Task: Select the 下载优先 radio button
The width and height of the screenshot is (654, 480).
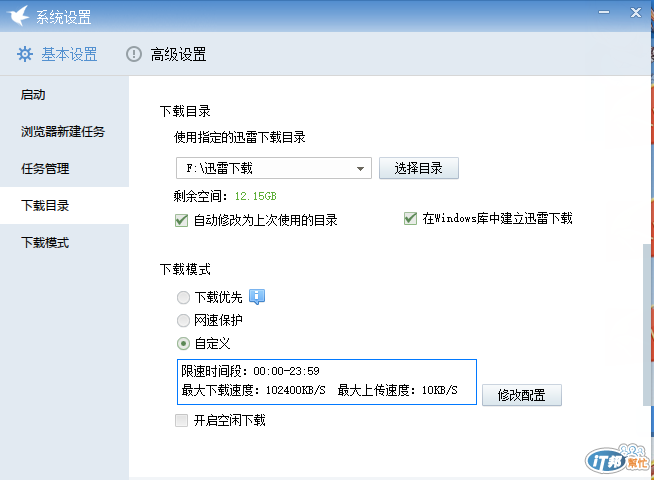Action: [183, 297]
